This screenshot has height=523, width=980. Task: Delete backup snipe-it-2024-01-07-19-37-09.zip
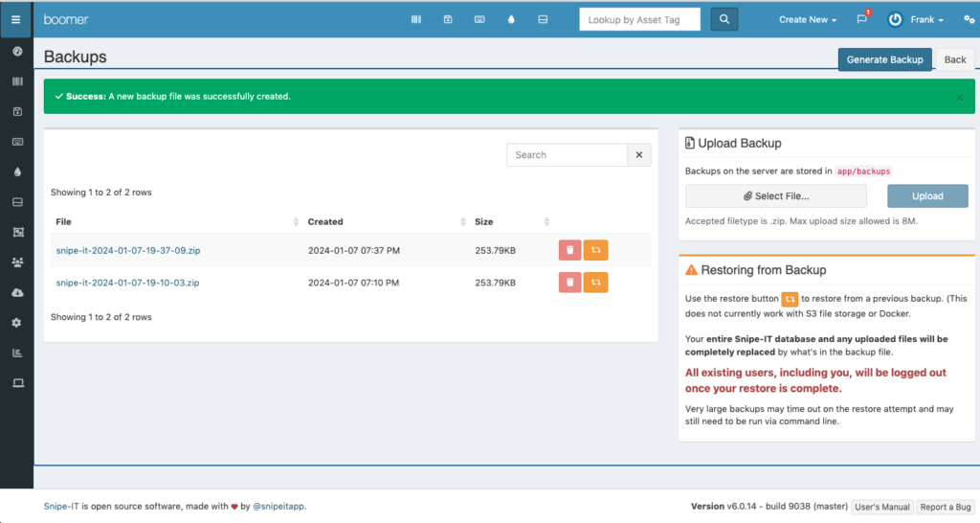tap(570, 250)
